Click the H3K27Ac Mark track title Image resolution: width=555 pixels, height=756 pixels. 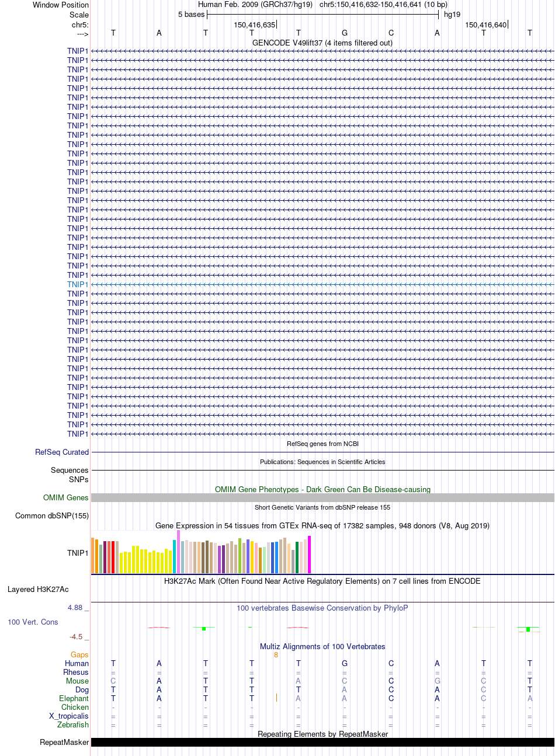point(322,581)
